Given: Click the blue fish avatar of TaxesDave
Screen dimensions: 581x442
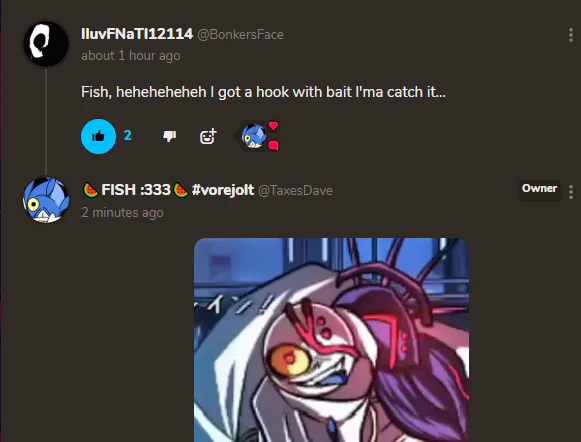Looking at the screenshot, I should (46, 200).
